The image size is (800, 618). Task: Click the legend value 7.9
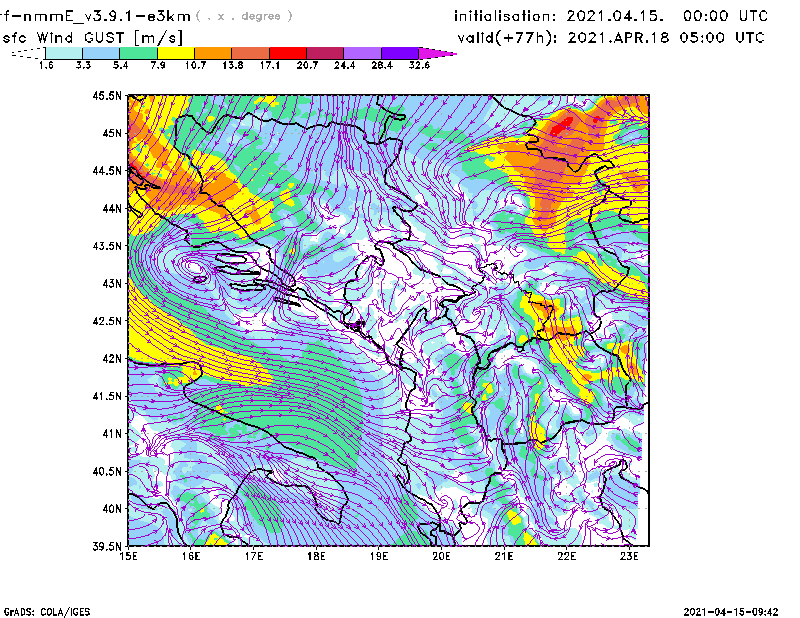158,65
